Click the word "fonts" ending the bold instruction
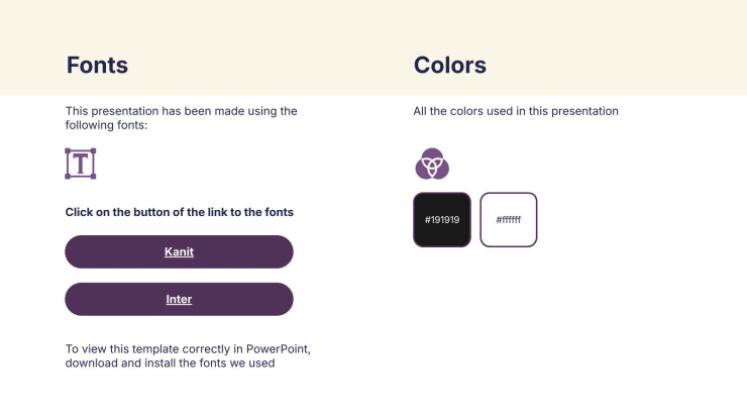This screenshot has width=747, height=420. point(279,212)
